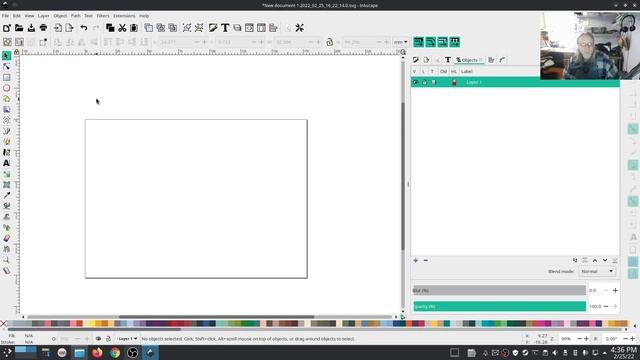Choose the Gradient tool in the toolbox
Image resolution: width=640 pixels, height=360 pixels.
click(7, 174)
